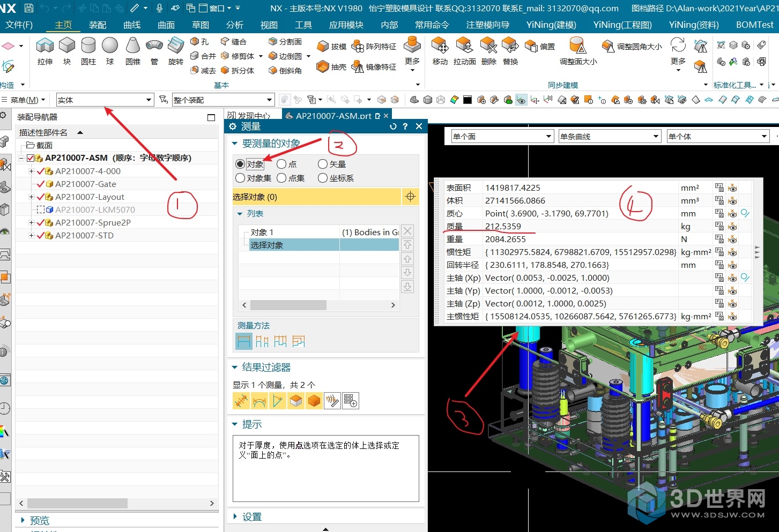
Task: Click the 分割面 divide face tool
Action: pyautogui.click(x=285, y=41)
